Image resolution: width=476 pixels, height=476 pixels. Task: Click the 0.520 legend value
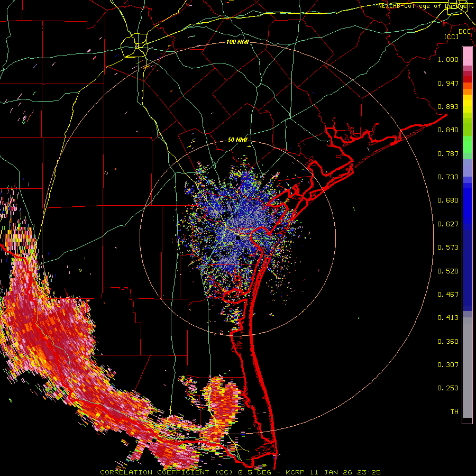(448, 271)
